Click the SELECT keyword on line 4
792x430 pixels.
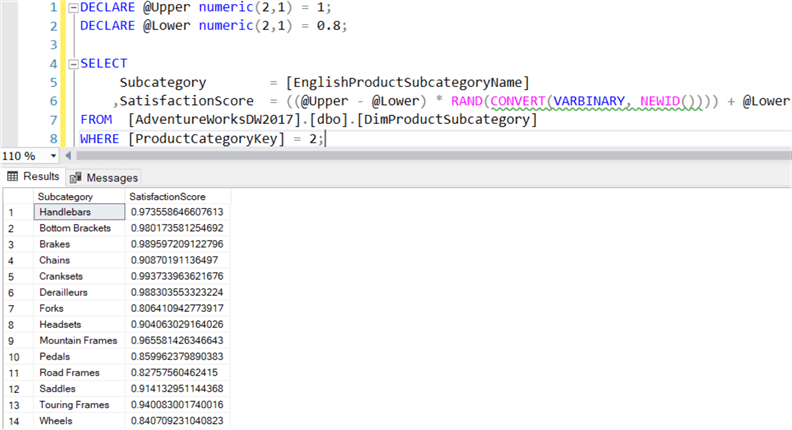pyautogui.click(x=104, y=64)
